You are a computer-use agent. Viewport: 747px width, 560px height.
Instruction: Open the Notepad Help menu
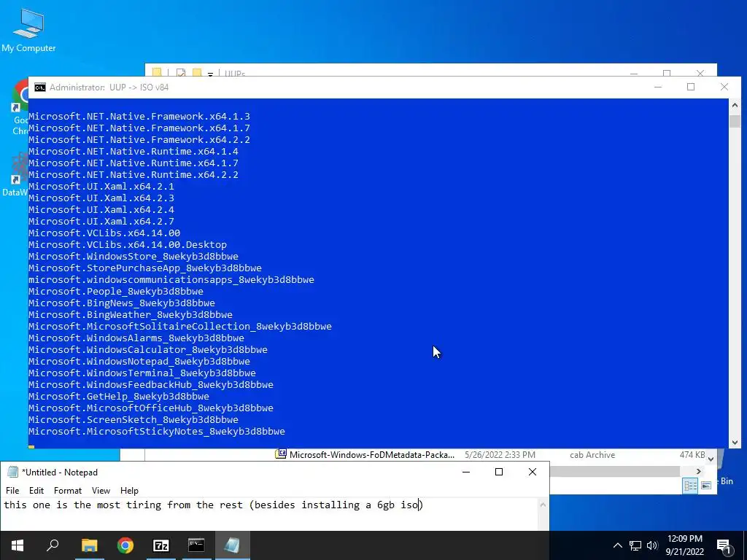point(129,491)
